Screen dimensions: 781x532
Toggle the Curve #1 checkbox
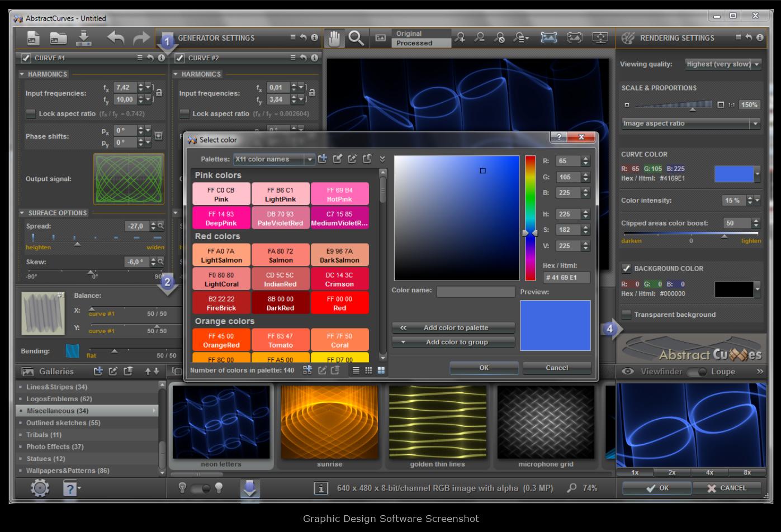[26, 58]
